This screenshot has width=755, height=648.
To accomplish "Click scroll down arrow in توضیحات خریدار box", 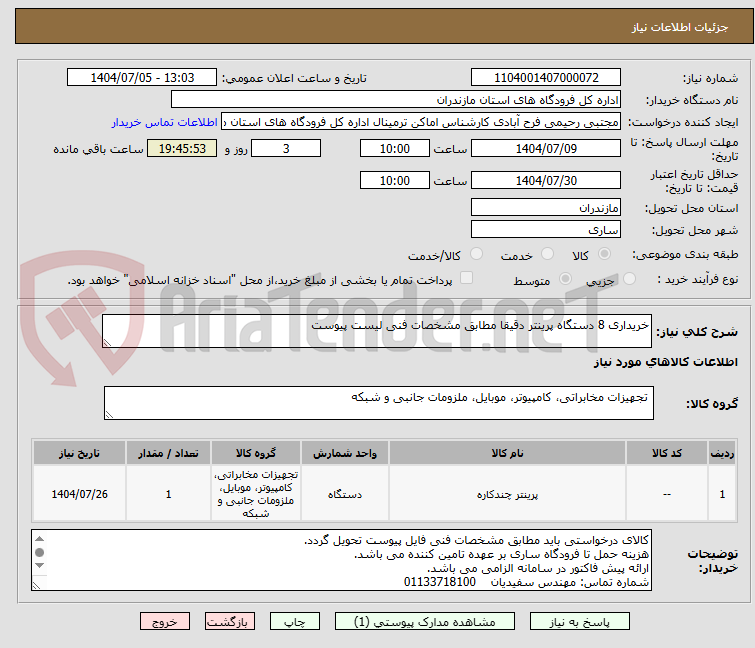I will click(x=39, y=565).
